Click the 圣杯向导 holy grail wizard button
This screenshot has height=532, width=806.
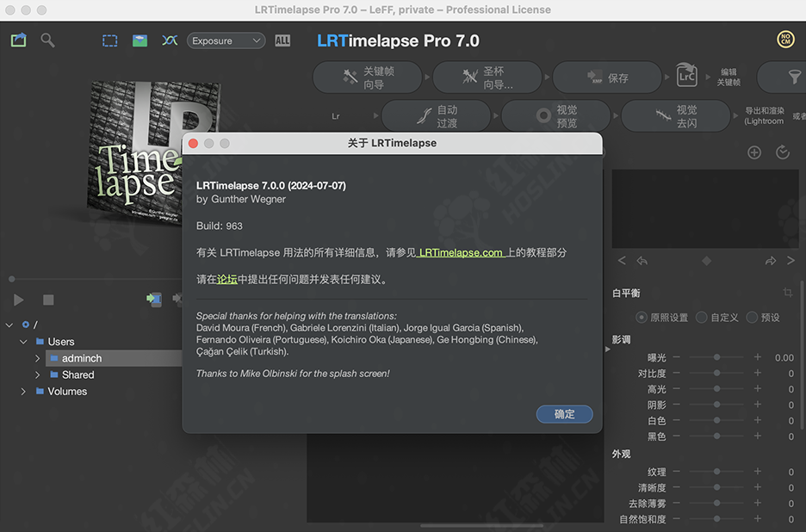pos(487,77)
